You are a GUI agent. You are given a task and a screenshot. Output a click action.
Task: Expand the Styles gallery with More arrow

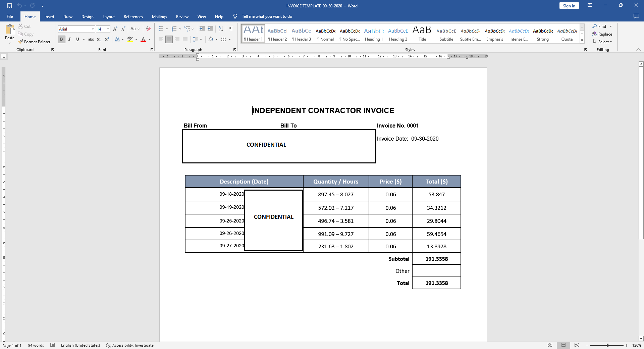point(582,41)
